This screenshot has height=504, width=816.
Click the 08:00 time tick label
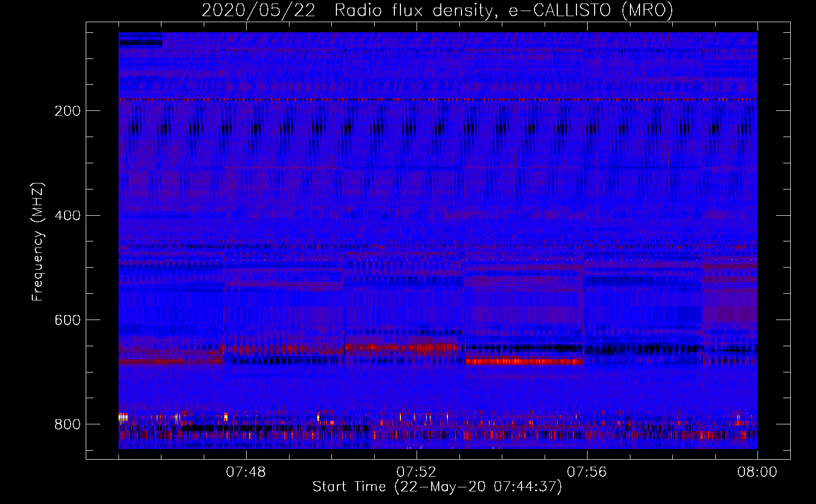[757, 472]
